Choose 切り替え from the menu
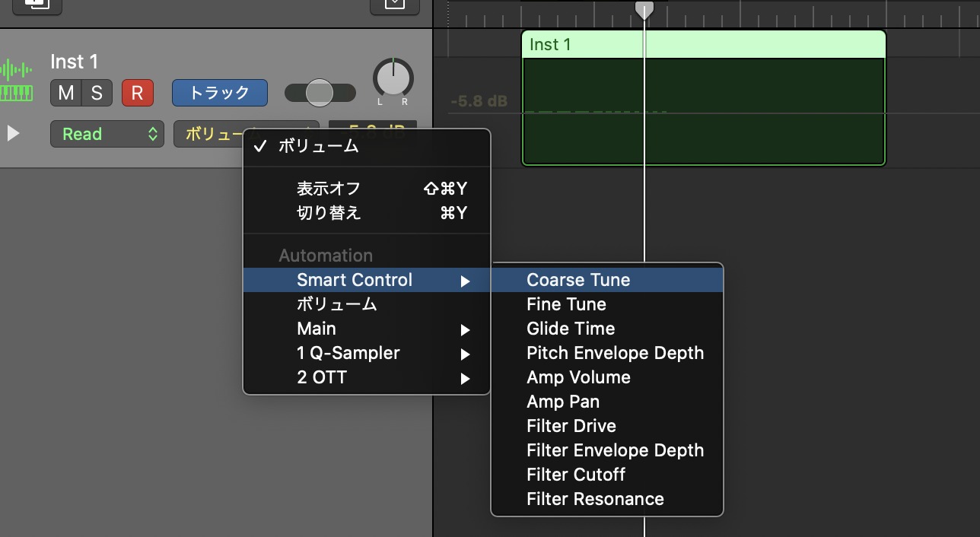Image resolution: width=980 pixels, height=537 pixels. point(329,213)
